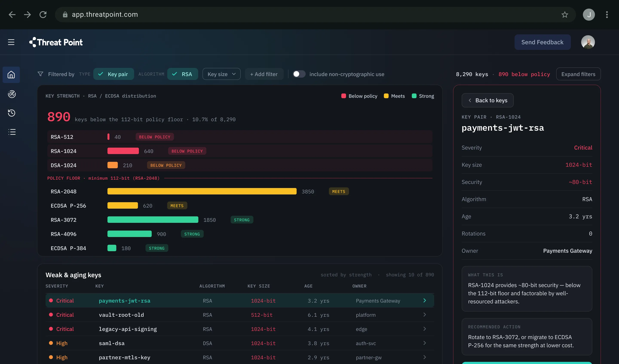This screenshot has width=619, height=364.
Task: Click the DSA-1024 orange distribution bar
Action: tap(112, 165)
